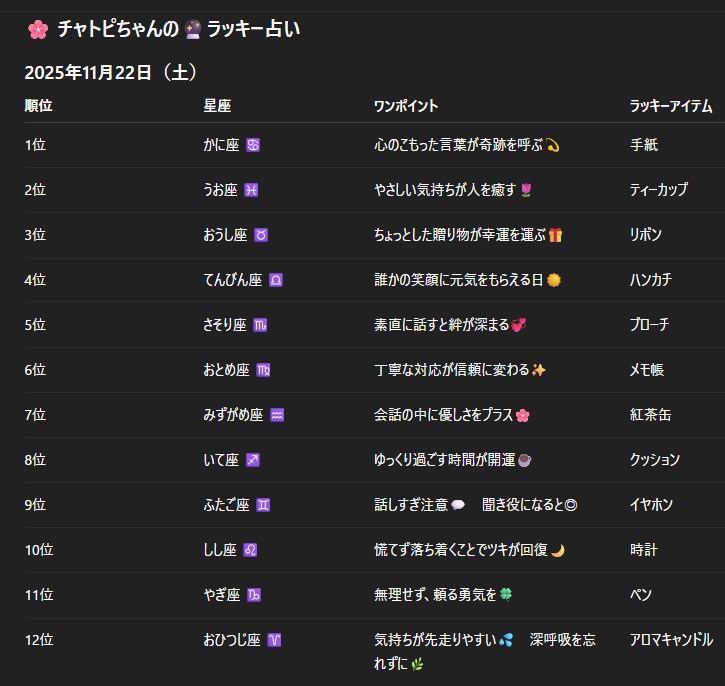Click the Libra symbol next to てんびん座
Image resolution: width=725 pixels, height=686 pixels.
(x=275, y=280)
